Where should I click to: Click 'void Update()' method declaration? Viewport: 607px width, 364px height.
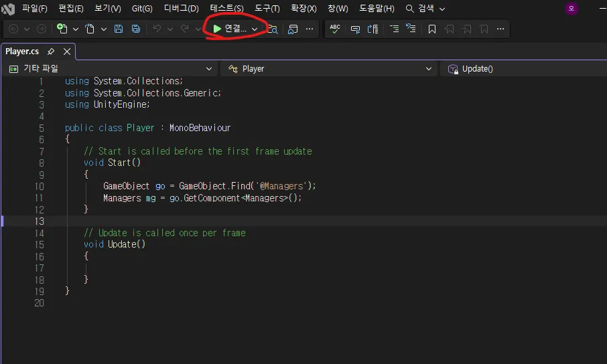pos(115,244)
